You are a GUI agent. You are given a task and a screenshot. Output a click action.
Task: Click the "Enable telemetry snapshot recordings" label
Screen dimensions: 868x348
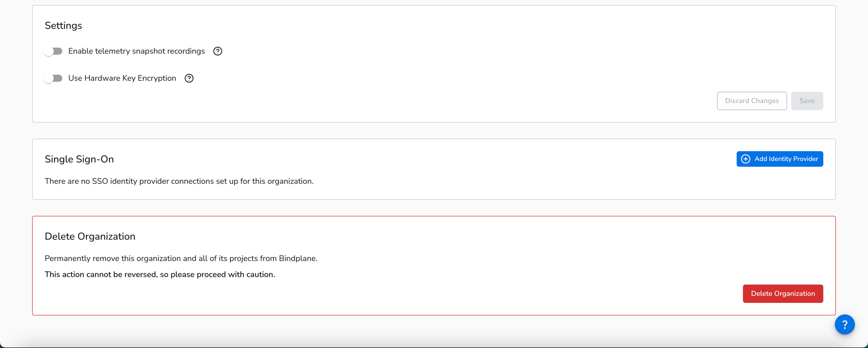(x=136, y=51)
